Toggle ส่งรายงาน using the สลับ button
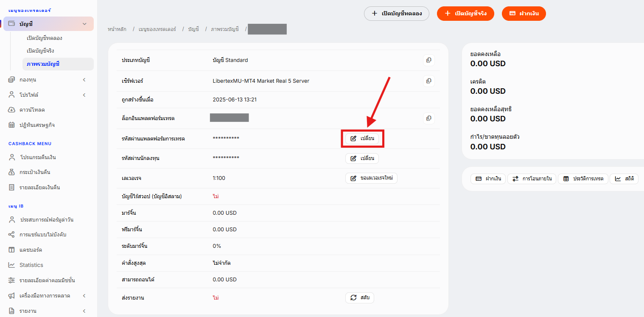This screenshot has height=317, width=644. [x=360, y=298]
